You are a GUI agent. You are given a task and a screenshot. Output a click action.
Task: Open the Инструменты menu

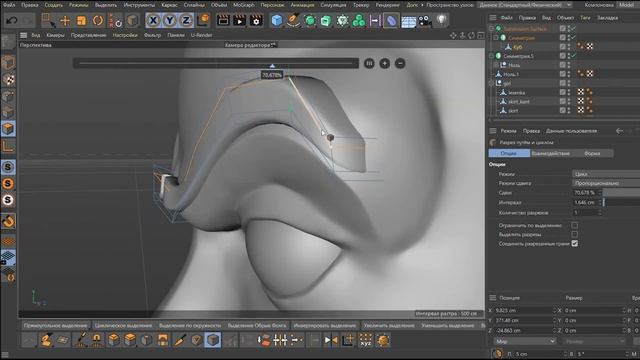[x=139, y=5]
